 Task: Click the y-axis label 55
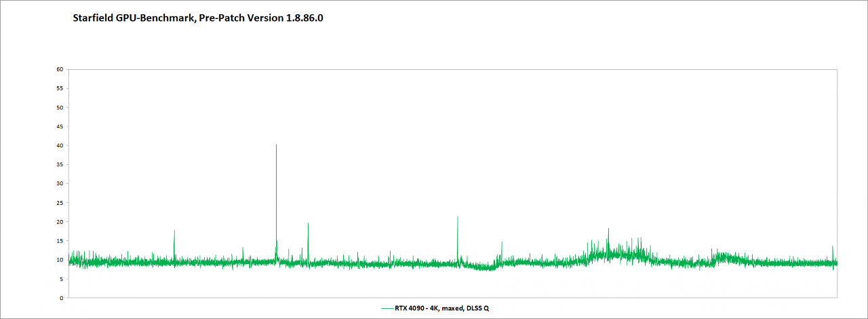click(60, 88)
